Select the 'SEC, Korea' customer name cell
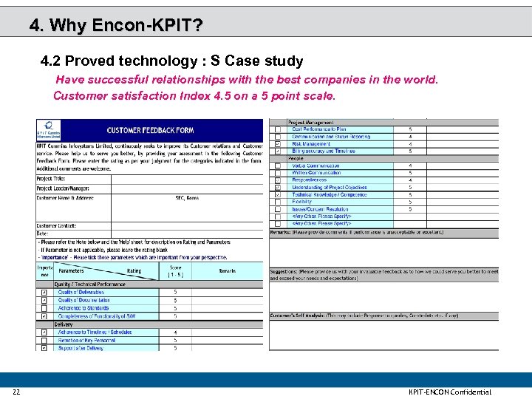The height and width of the screenshot is (399, 532). click(187, 208)
